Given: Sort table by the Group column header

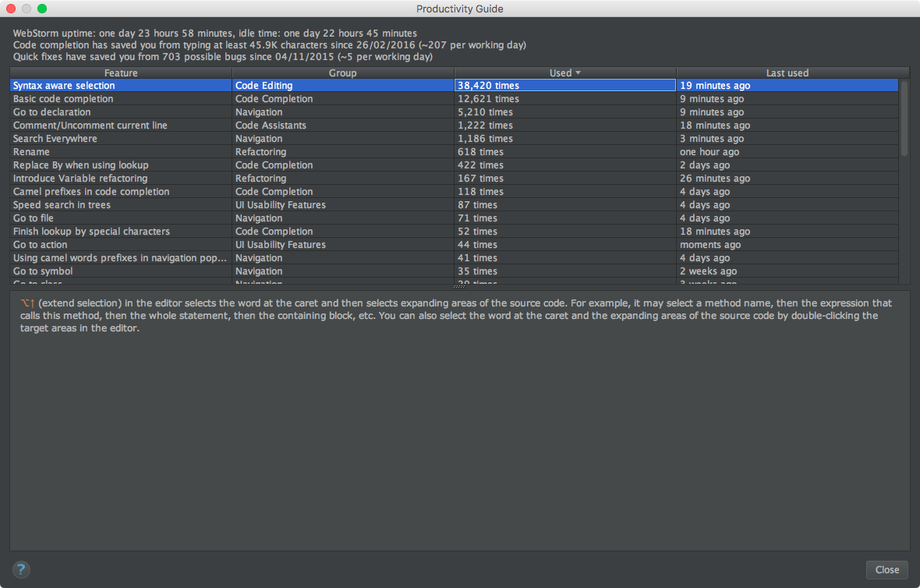Looking at the screenshot, I should (x=342, y=73).
